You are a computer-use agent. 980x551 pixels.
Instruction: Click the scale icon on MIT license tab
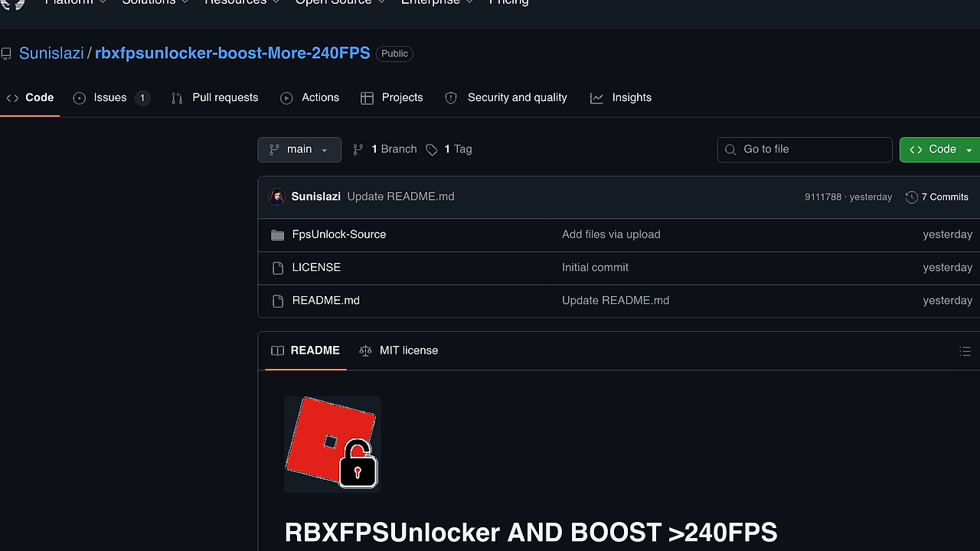[x=365, y=350]
